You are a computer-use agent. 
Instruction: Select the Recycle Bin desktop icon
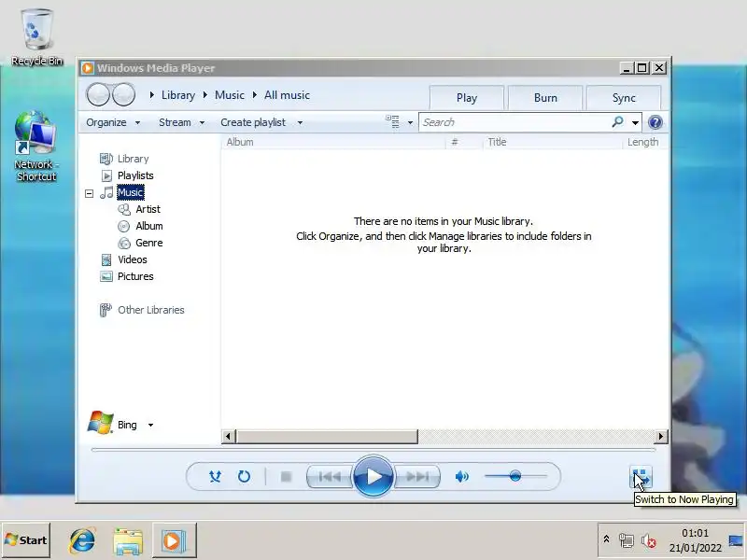36,37
